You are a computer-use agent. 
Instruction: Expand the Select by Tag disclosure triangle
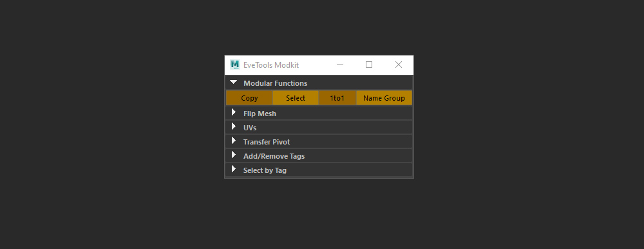pos(234,169)
